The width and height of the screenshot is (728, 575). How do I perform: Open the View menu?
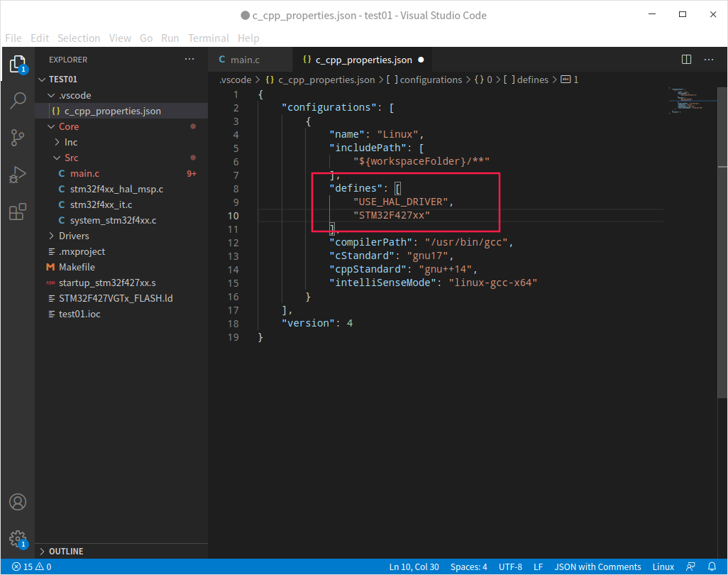point(120,38)
